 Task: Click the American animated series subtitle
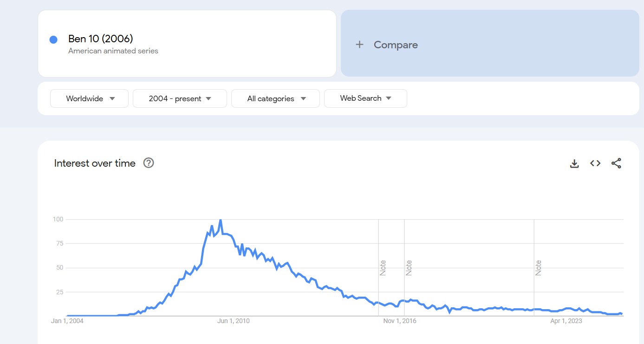pos(113,51)
